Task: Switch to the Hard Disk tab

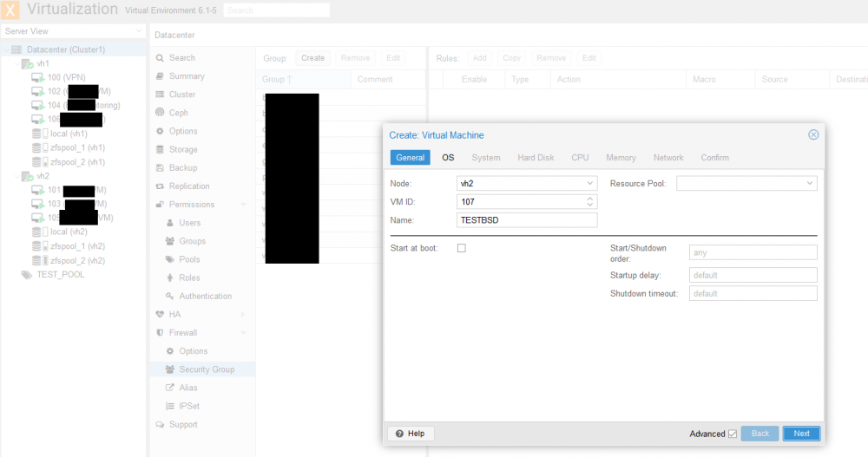Action: click(x=536, y=158)
